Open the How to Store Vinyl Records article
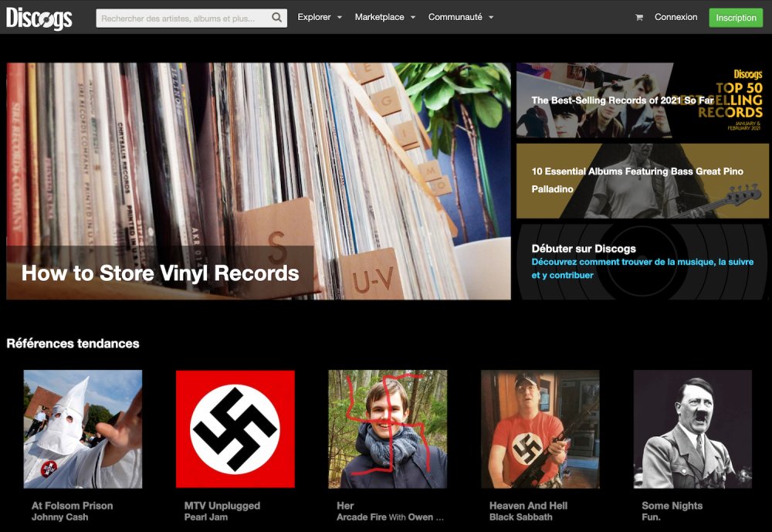 (x=160, y=273)
